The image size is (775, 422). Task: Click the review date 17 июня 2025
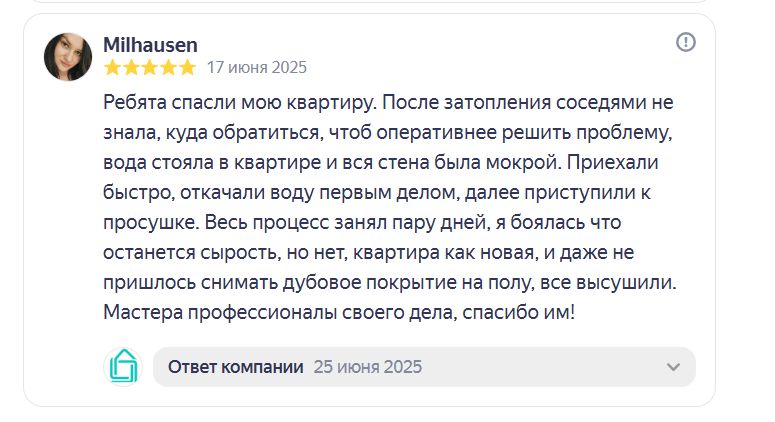pyautogui.click(x=257, y=67)
